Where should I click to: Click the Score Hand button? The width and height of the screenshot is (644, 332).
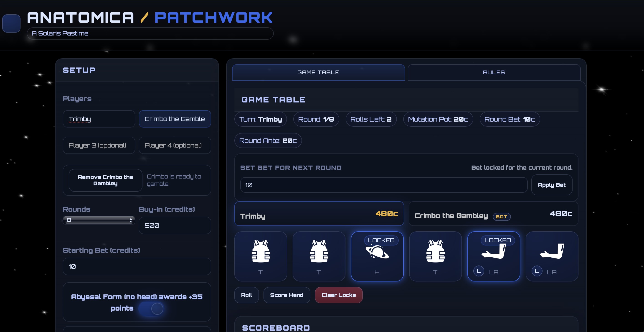[287, 295]
